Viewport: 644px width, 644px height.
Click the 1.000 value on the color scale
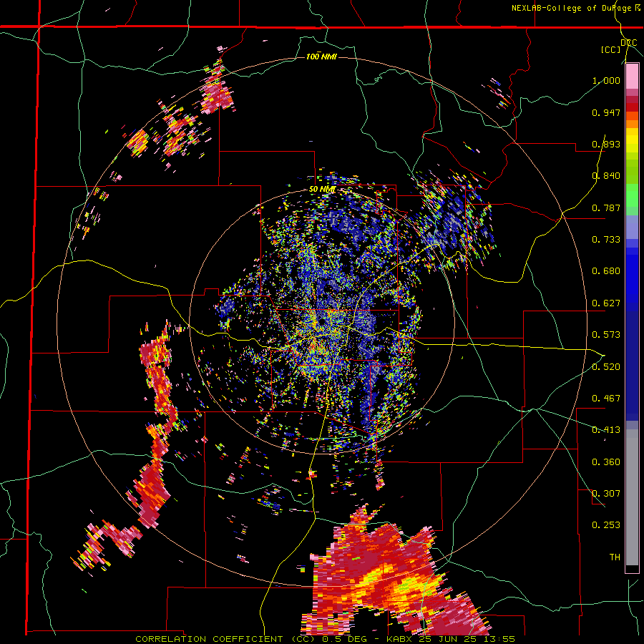[606, 81]
